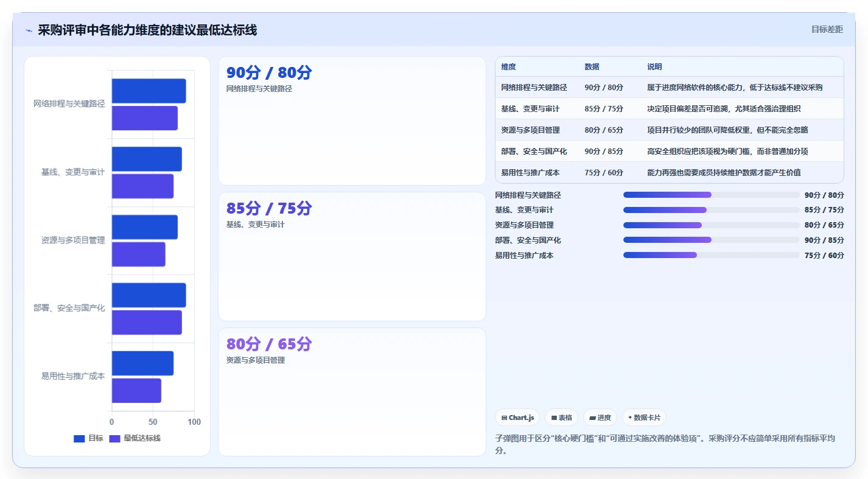Toggle the 目标 legend swatch under the chart
868x479 pixels.
pos(79,438)
